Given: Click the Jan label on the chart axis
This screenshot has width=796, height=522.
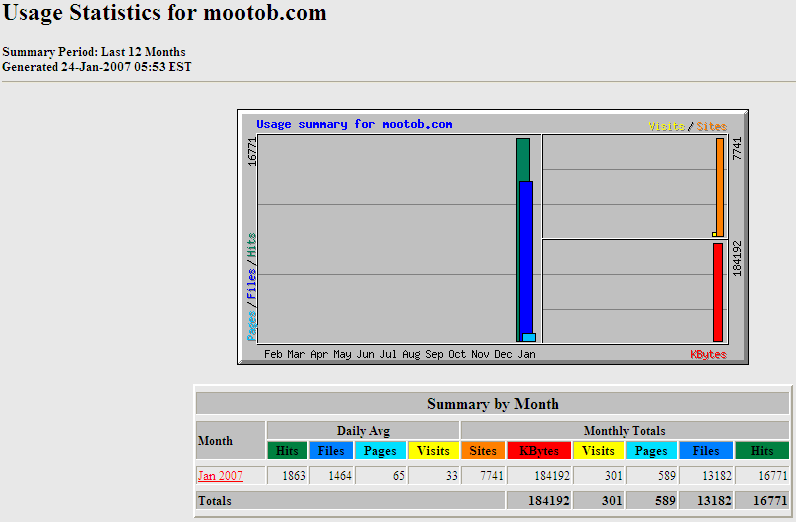Looking at the screenshot, I should (x=527, y=354).
